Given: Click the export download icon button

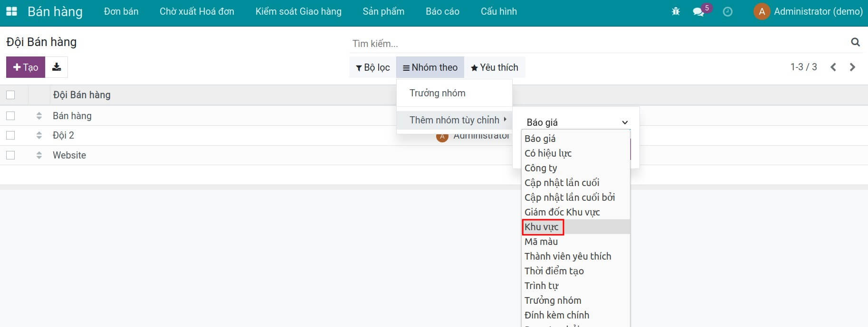Looking at the screenshot, I should (57, 67).
